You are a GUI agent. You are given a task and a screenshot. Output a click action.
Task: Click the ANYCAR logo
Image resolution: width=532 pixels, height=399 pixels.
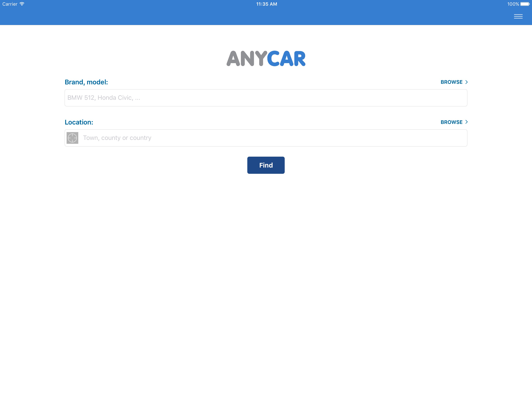pos(266,58)
